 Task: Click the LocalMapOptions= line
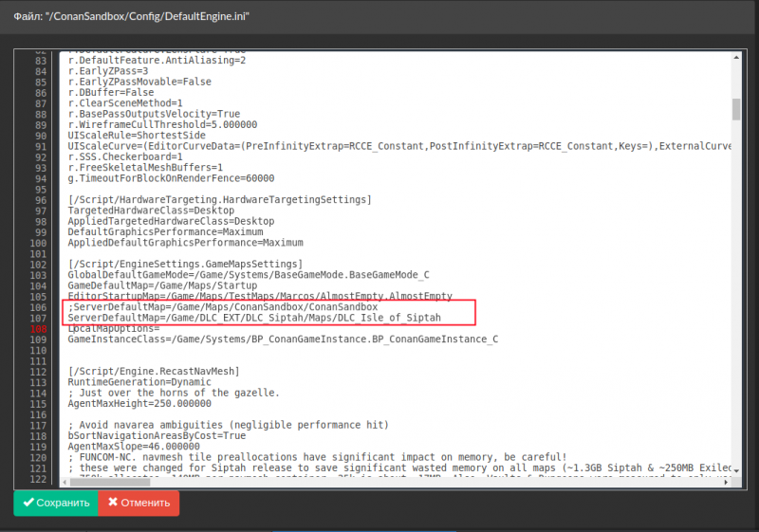(x=114, y=329)
